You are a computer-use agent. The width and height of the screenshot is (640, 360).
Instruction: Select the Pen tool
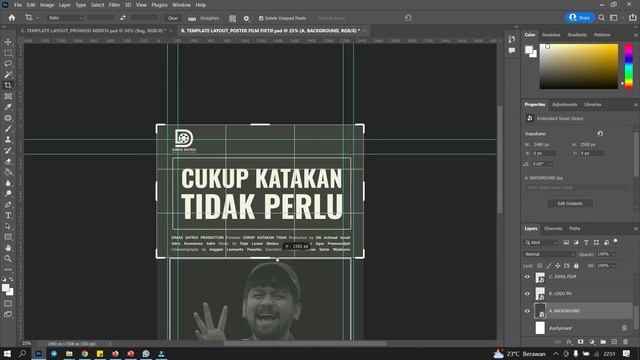(8, 204)
